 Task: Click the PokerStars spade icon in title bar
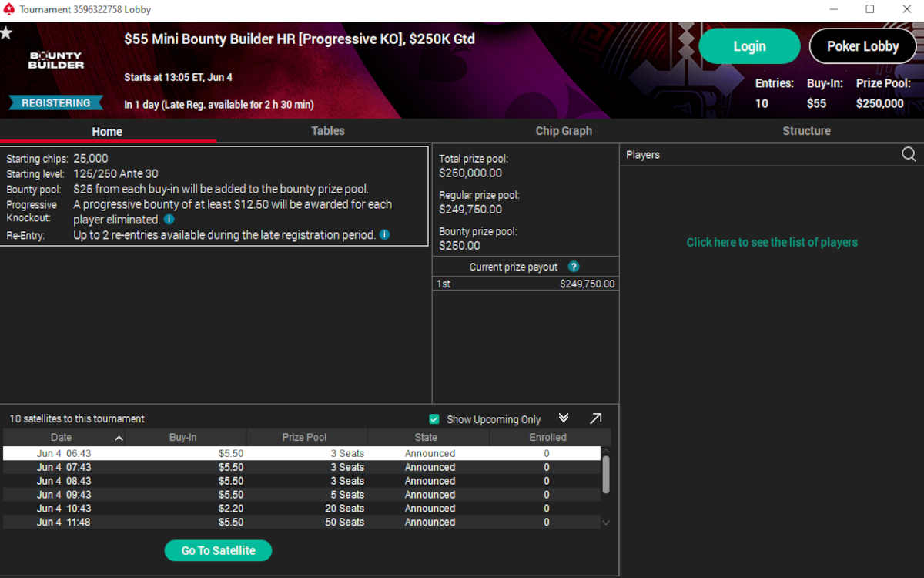coord(8,9)
